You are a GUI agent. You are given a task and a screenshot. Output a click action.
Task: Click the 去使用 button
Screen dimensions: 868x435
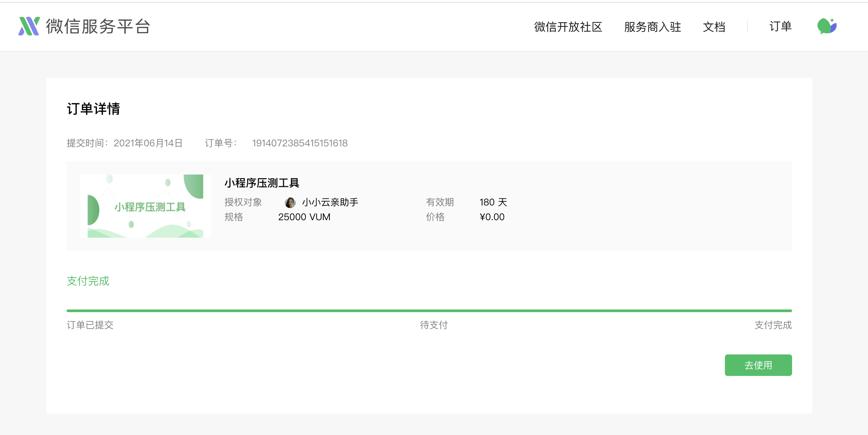point(758,365)
